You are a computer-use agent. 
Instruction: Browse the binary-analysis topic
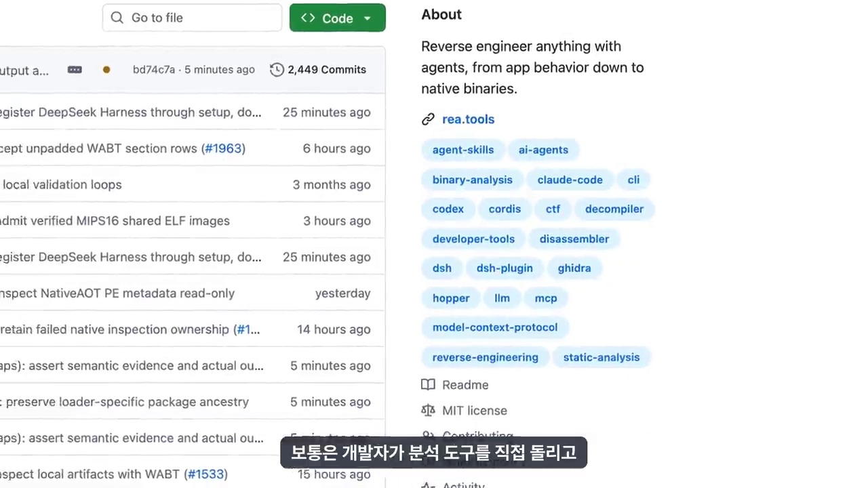(x=473, y=180)
